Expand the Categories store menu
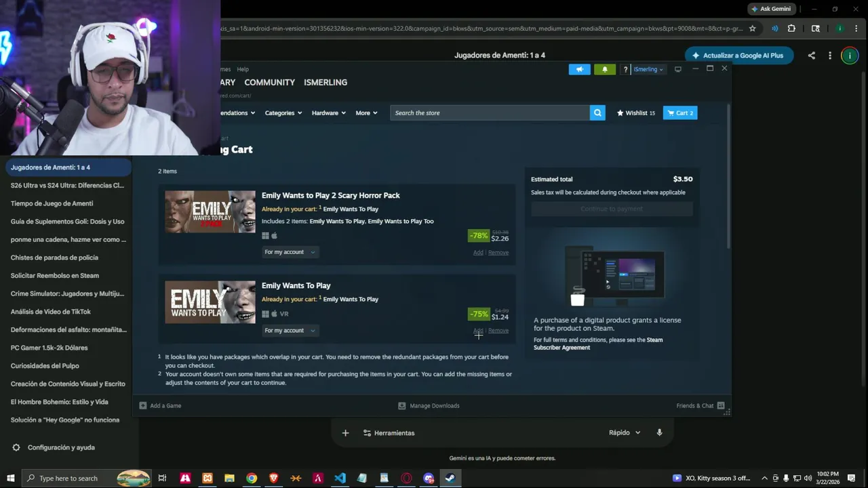This screenshot has height=488, width=868. point(283,113)
